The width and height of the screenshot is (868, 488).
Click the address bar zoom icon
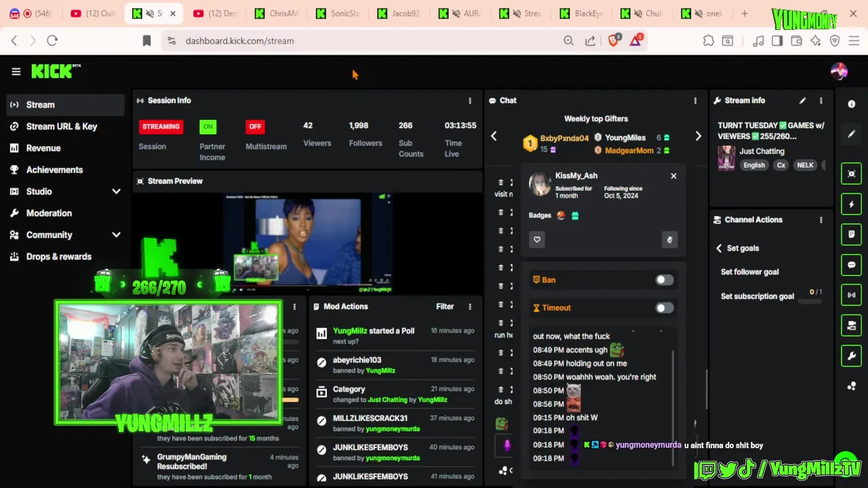(x=568, y=41)
